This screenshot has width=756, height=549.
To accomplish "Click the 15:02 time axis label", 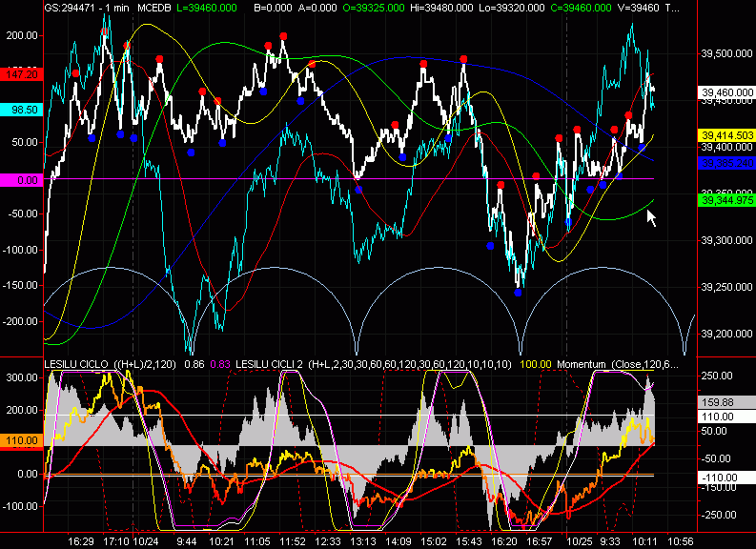I will pos(434,541).
